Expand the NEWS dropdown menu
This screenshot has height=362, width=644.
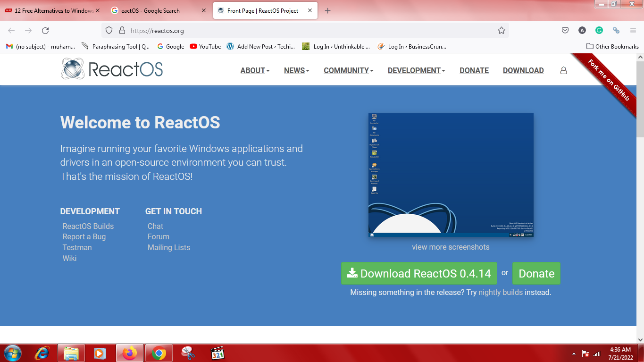point(296,70)
